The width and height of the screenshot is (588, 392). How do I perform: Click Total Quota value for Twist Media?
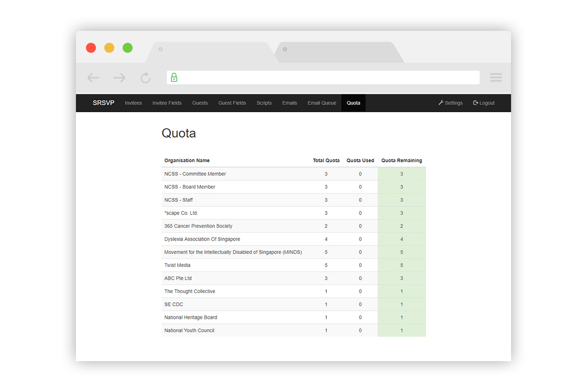[326, 265]
